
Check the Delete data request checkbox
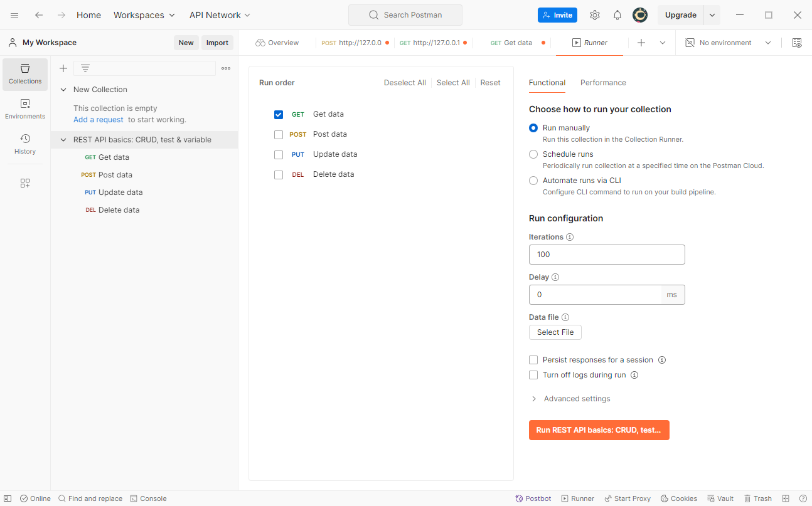pyautogui.click(x=279, y=175)
